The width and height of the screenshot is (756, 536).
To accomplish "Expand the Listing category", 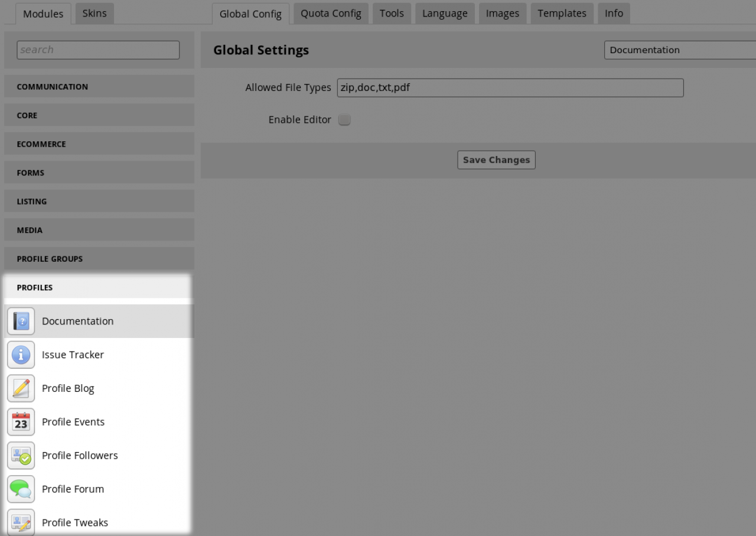I will coord(99,201).
